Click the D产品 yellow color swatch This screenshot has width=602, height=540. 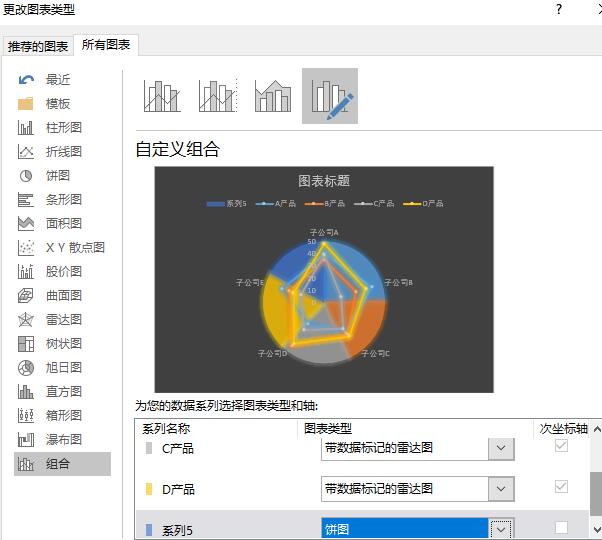(x=149, y=489)
